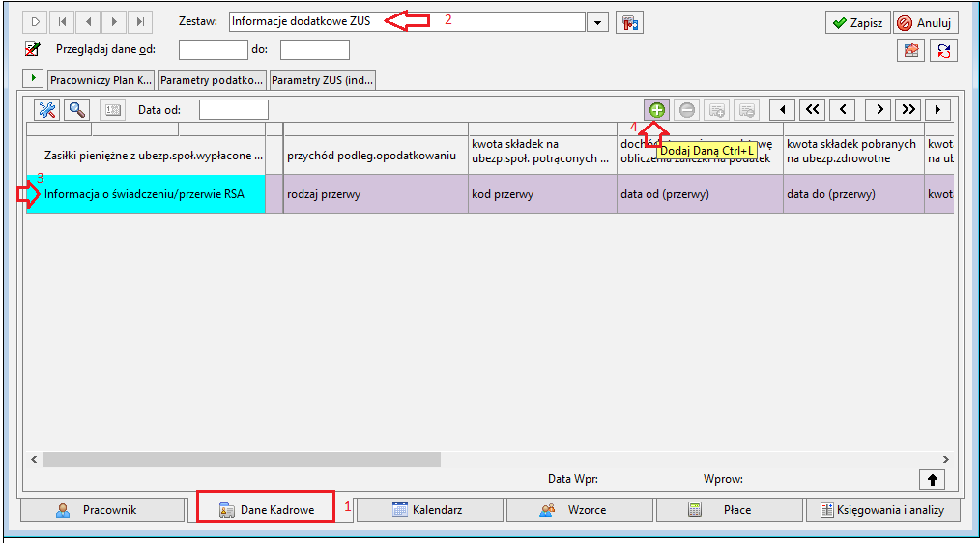
Task: Toggle the edit checkbox icon beside Przeglądaj dane
Action: click(33, 48)
